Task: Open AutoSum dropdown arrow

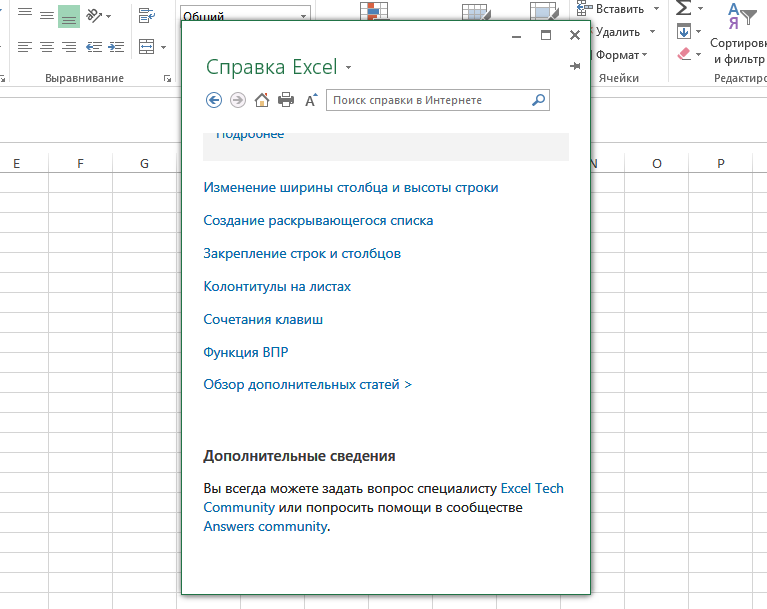Action: point(700,8)
